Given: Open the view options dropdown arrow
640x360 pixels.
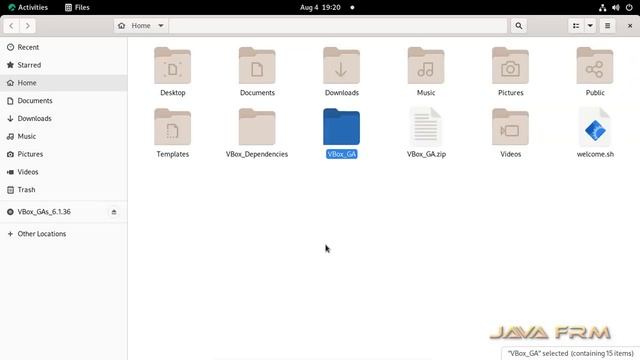Looking at the screenshot, I should [590, 26].
